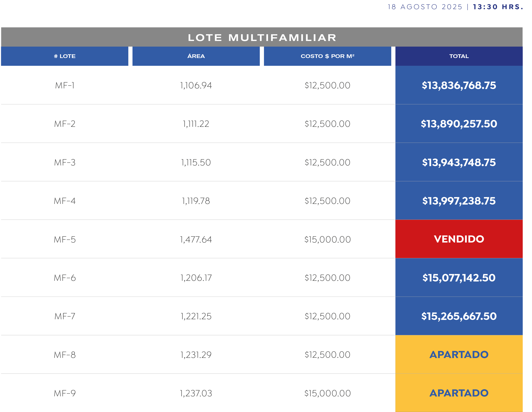Select area value 1,231.29
Viewport: 532px width, 412px height.
196,355
